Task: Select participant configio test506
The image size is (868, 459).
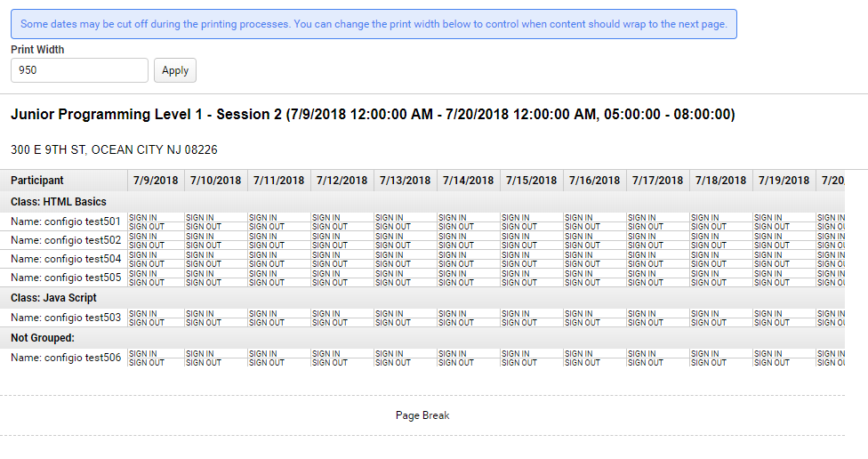Action: pos(65,358)
